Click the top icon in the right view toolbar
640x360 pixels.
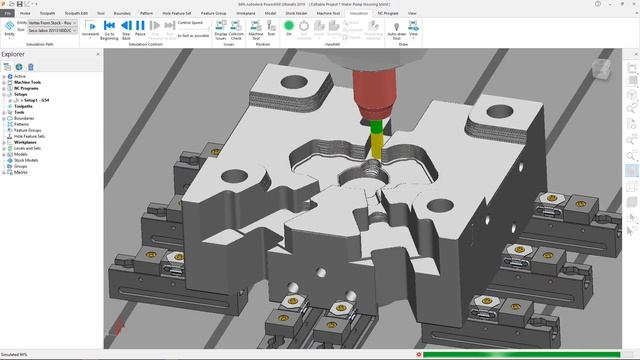(632, 68)
